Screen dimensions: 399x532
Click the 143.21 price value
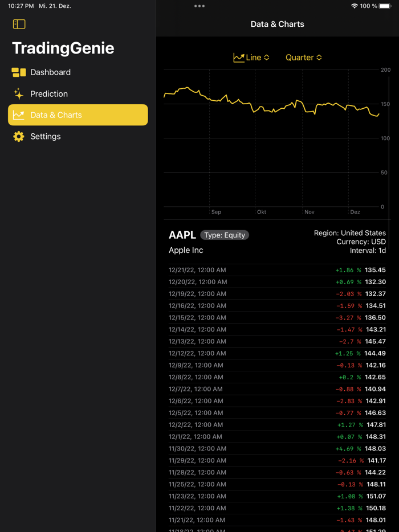(x=376, y=329)
